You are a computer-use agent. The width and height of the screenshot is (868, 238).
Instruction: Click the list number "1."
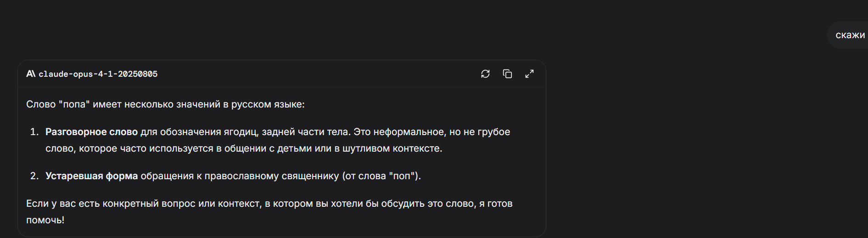(34, 132)
